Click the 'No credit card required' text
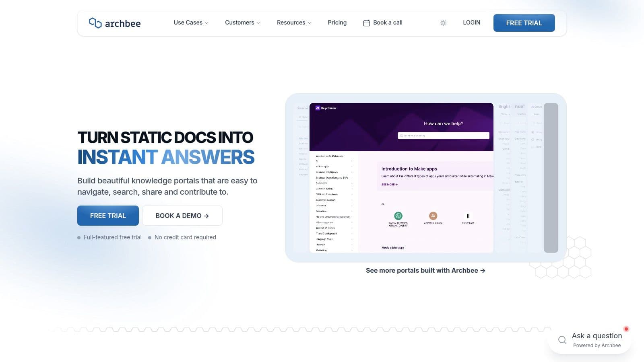Image resolution: width=644 pixels, height=362 pixels. 185,237
